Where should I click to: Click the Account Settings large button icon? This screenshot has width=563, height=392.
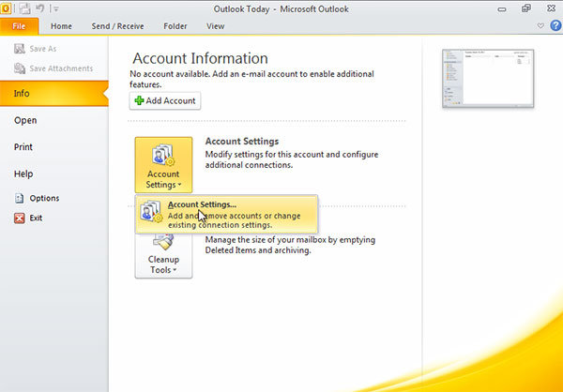point(163,155)
